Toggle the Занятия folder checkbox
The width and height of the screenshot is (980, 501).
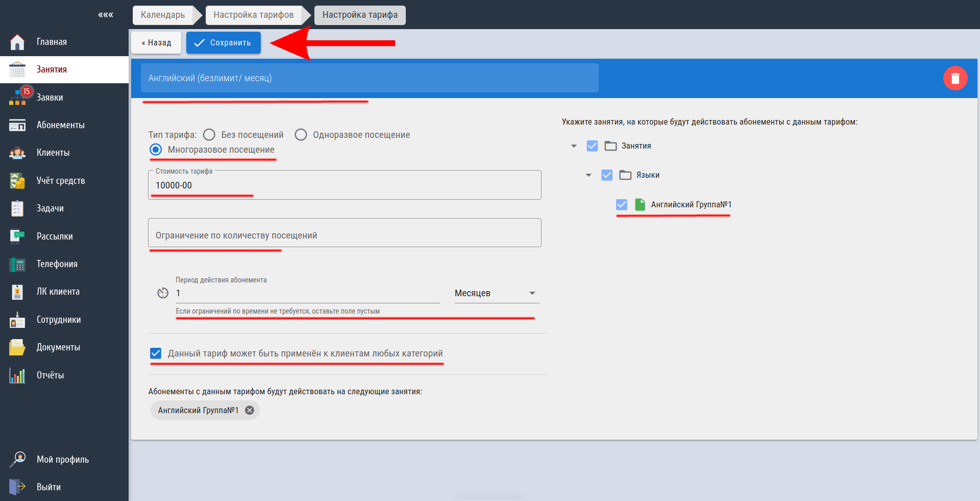pos(592,146)
